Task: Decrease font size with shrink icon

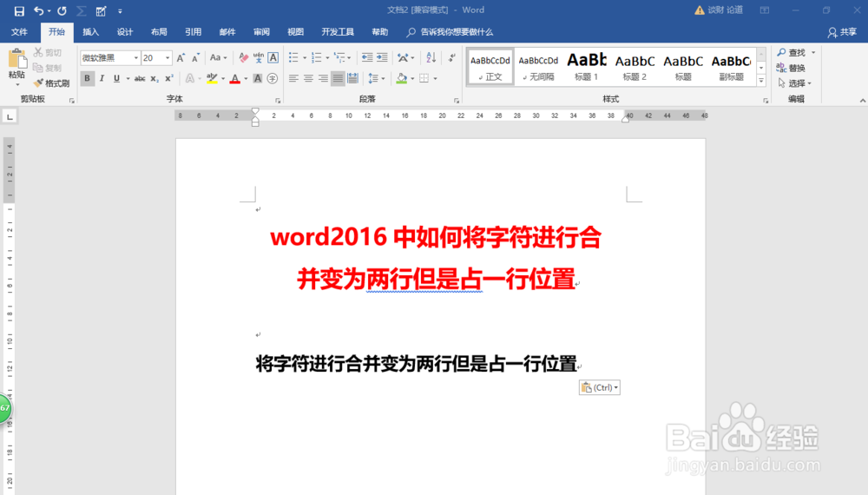Action: coord(195,57)
